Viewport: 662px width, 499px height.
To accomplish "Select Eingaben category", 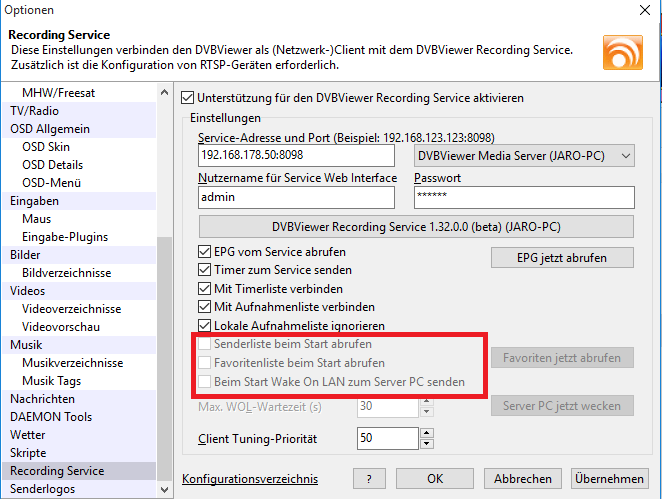I will [x=79, y=201].
